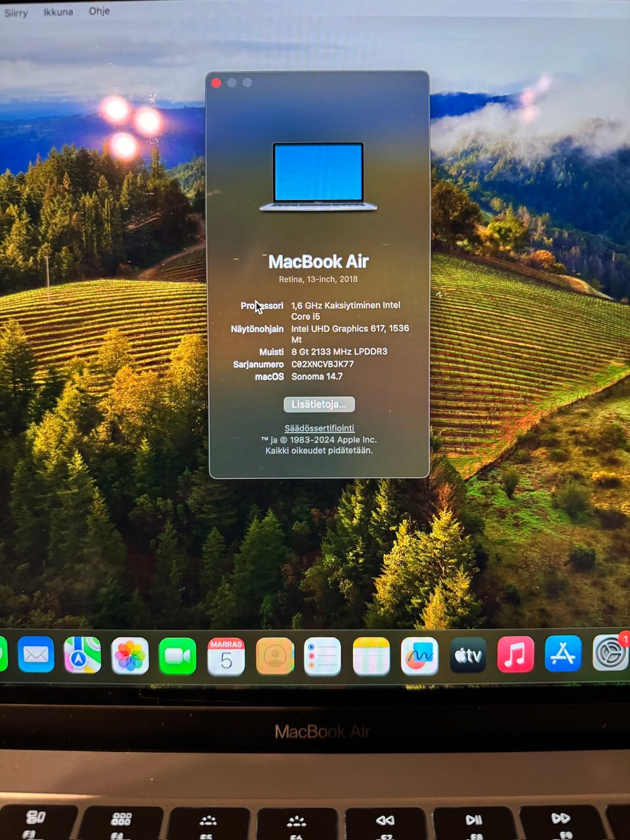Open the App Store in the Dock
Image resolution: width=630 pixels, height=840 pixels.
click(x=563, y=654)
